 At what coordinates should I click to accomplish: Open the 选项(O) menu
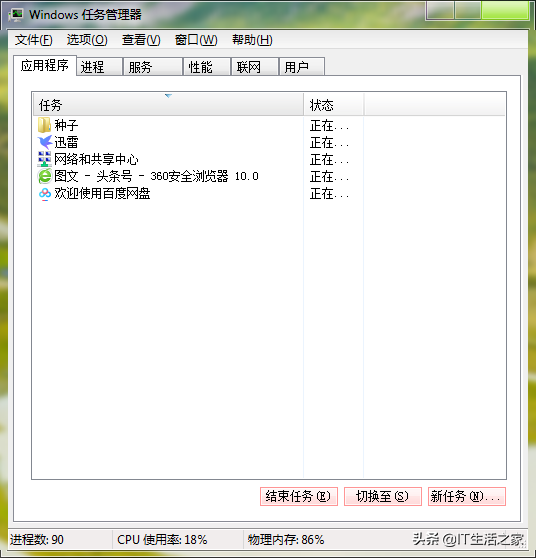point(87,40)
